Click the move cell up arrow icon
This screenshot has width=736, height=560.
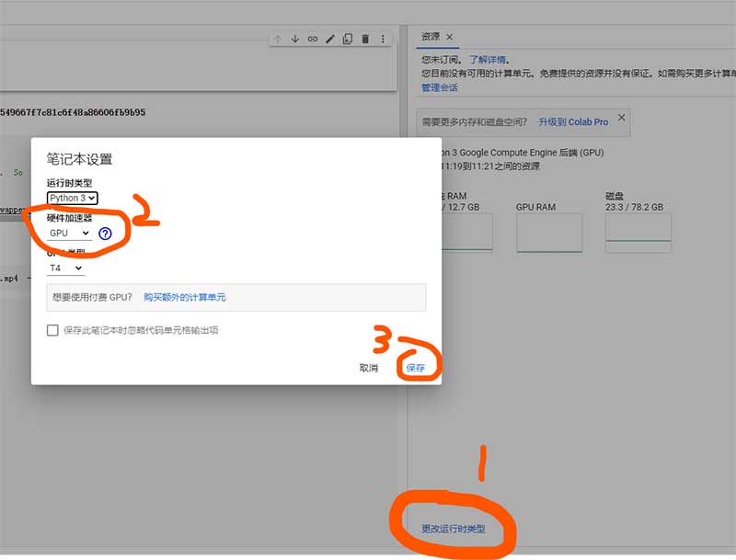[x=277, y=39]
